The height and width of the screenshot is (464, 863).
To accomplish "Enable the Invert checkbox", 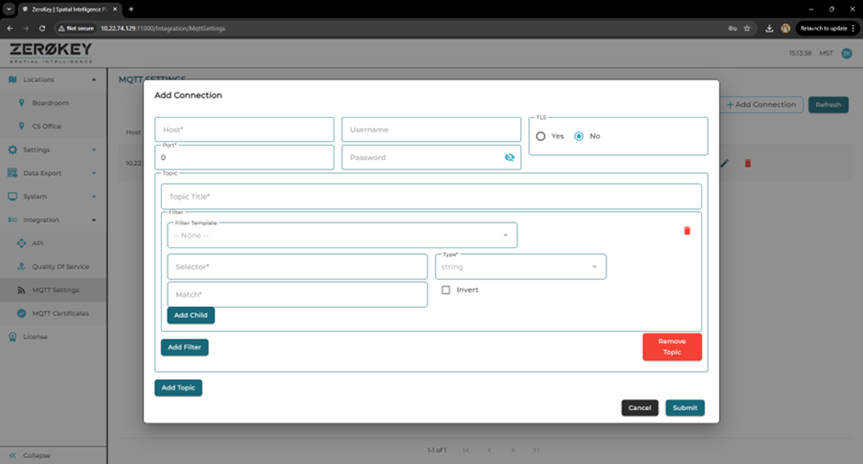I will pyautogui.click(x=446, y=290).
